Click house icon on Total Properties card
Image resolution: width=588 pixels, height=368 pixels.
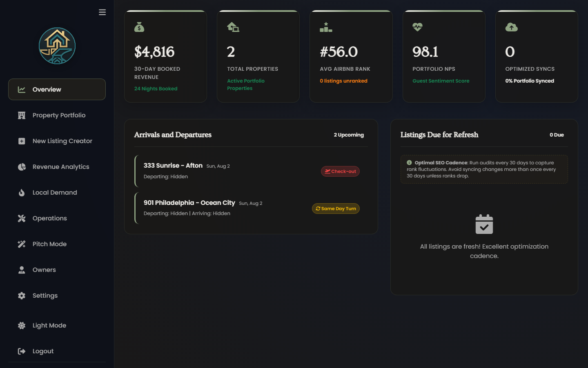point(233,27)
